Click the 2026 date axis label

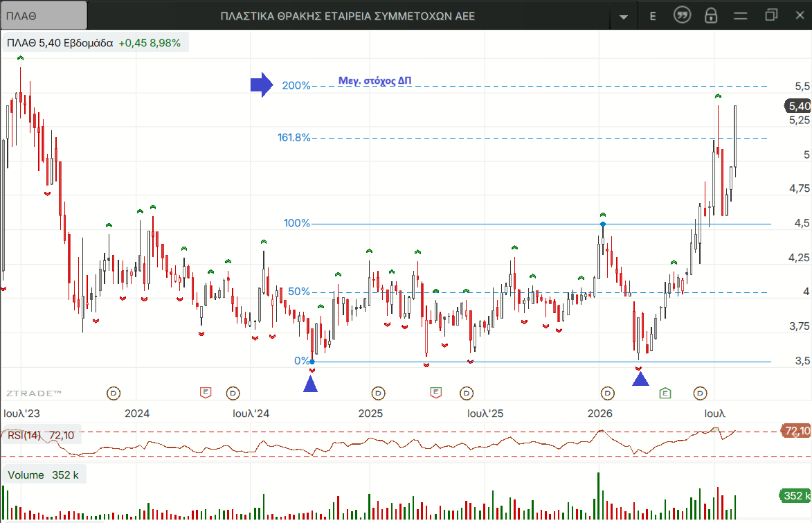(599, 413)
